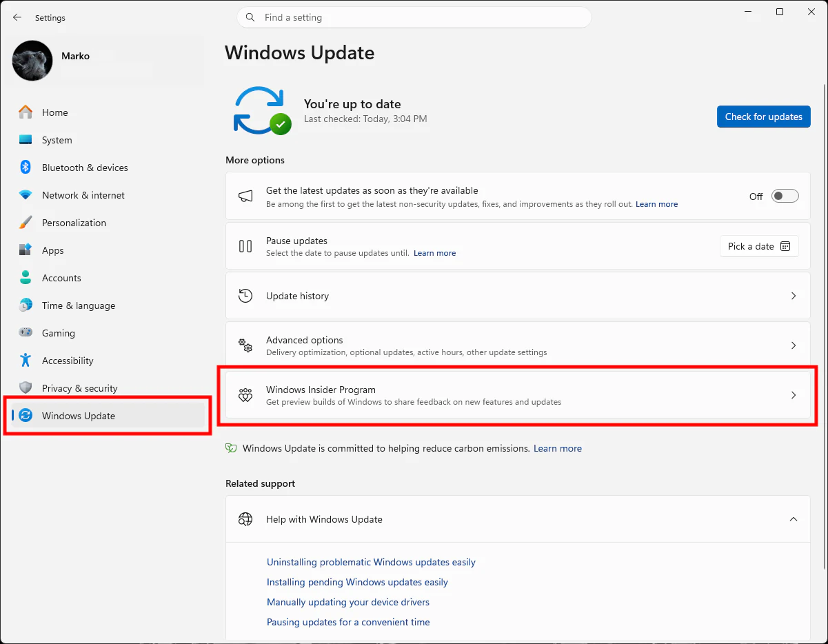Viewport: 828px width, 644px height.
Task: Click the Home house icon
Action: (26, 112)
